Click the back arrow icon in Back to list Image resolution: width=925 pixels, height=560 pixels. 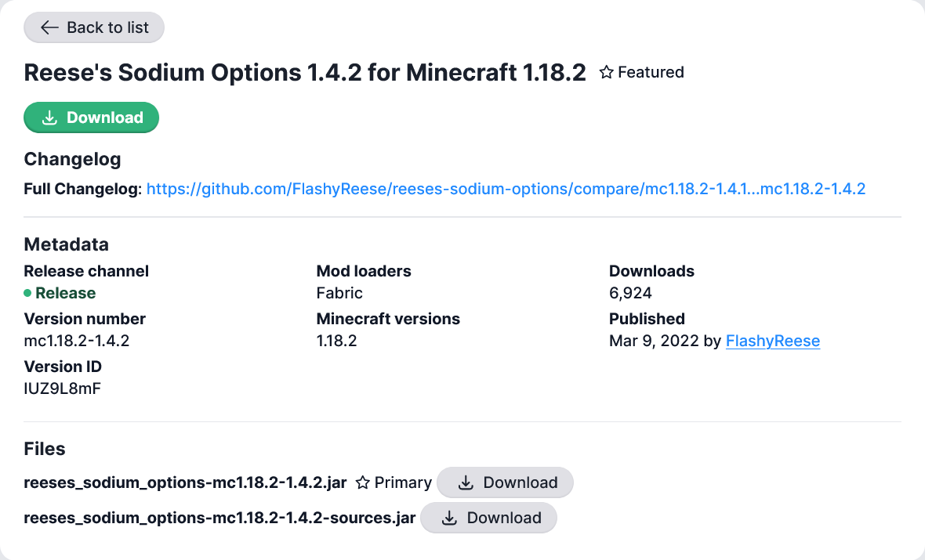49,27
